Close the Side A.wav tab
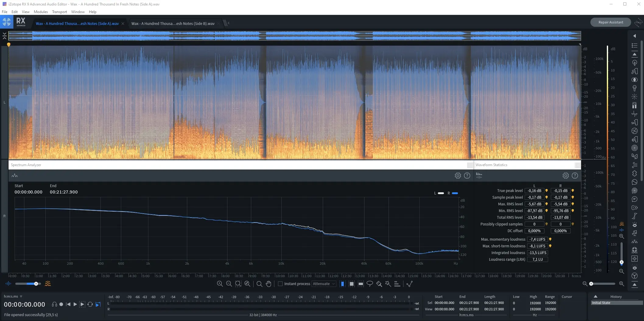Image resolution: width=644 pixels, height=321 pixels. 123,23
